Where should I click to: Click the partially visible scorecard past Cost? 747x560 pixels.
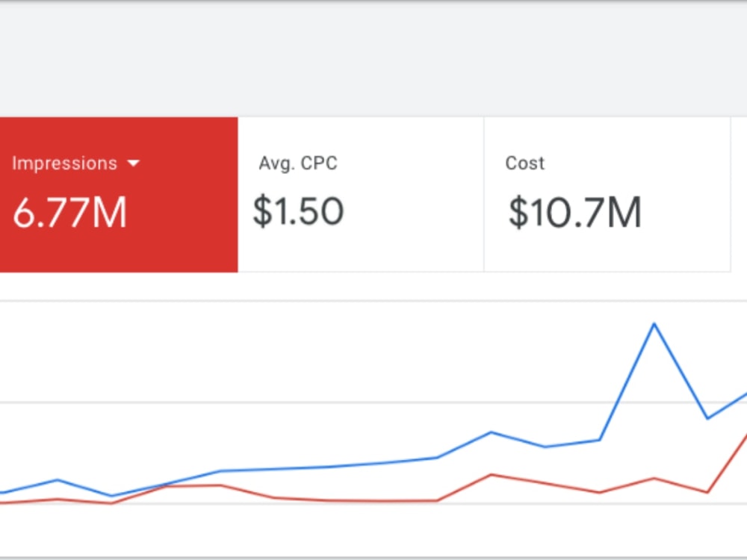[x=740, y=194]
